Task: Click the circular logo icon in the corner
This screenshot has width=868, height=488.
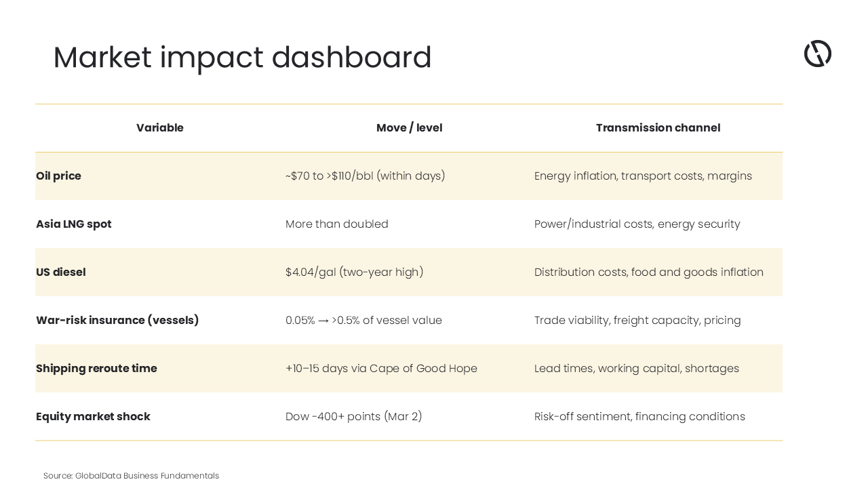Action: pyautogui.click(x=817, y=54)
